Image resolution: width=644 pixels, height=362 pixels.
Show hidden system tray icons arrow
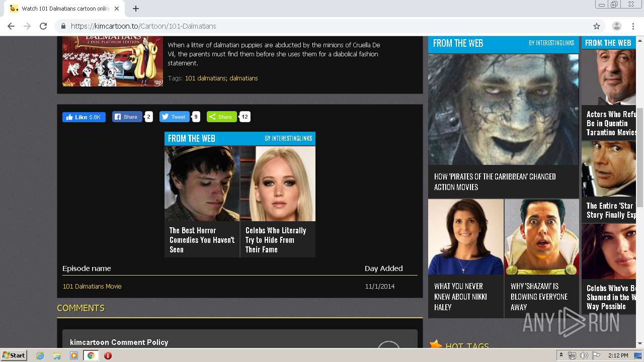tap(561, 355)
